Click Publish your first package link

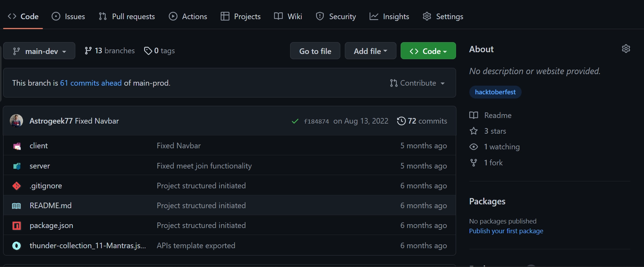tap(506, 231)
